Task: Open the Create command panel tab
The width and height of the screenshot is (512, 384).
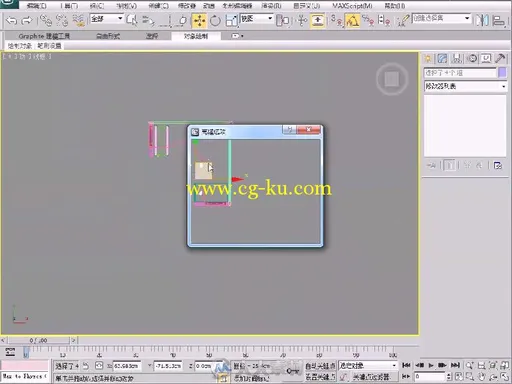Action: (x=428, y=59)
